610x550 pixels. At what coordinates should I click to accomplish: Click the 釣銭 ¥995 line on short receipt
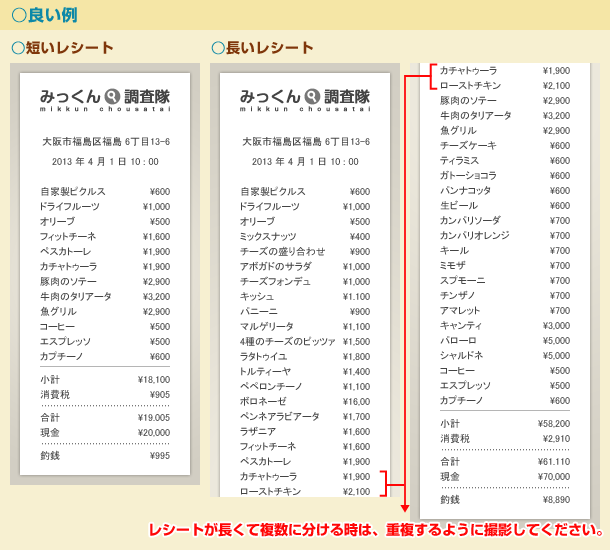pyautogui.click(x=104, y=455)
